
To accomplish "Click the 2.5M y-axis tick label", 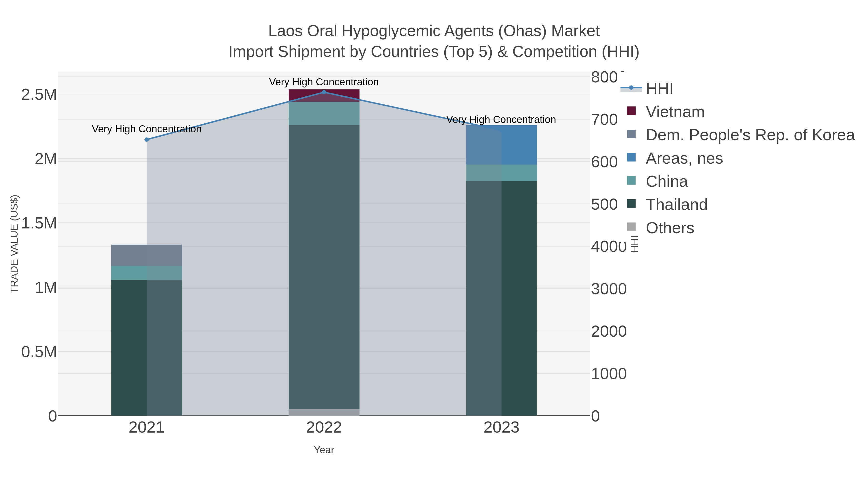I will click(39, 95).
